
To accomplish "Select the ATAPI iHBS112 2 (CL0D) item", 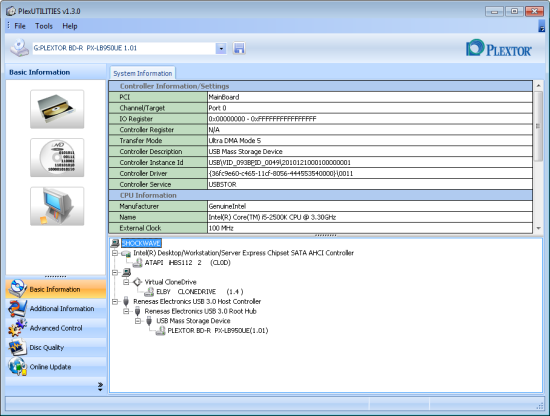I will 188,263.
